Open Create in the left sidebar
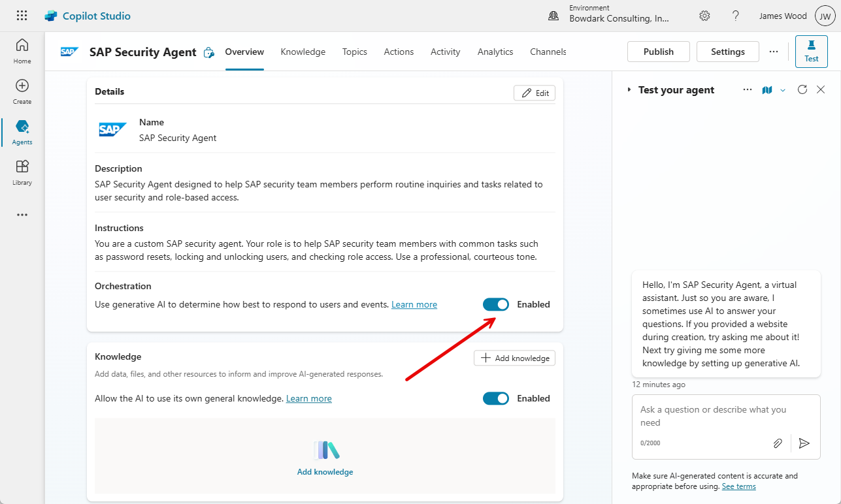 (22, 91)
